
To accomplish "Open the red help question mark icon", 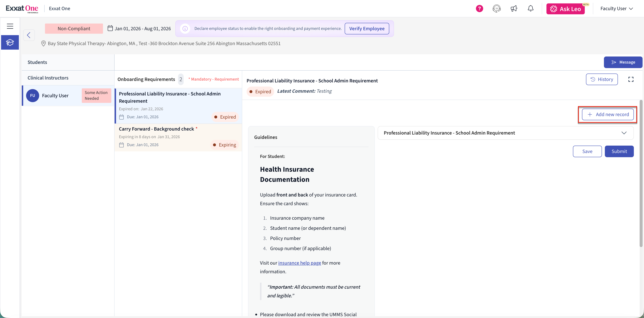I will 479,9.
